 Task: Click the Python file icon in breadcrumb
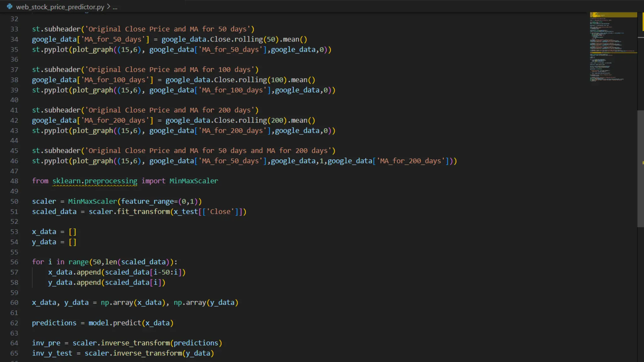coord(10,7)
